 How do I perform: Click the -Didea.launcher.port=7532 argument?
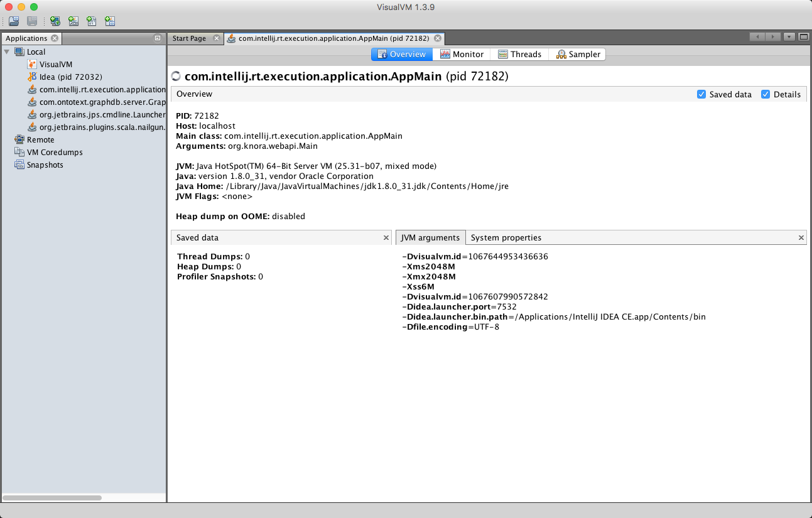coord(459,306)
